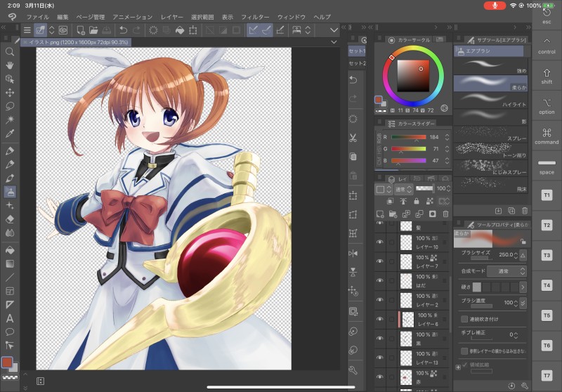Open the canvas tab list chevron

click(x=334, y=42)
